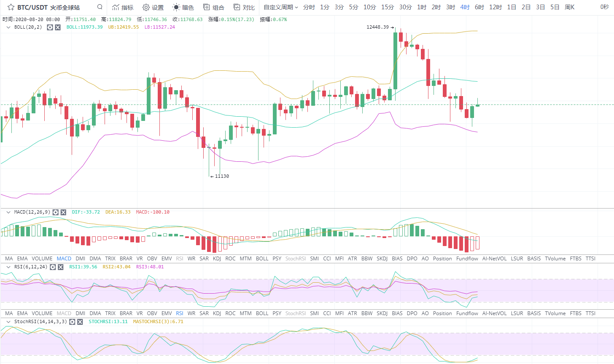Choose the 2时 interval
The image size is (614, 364).
[436, 7]
